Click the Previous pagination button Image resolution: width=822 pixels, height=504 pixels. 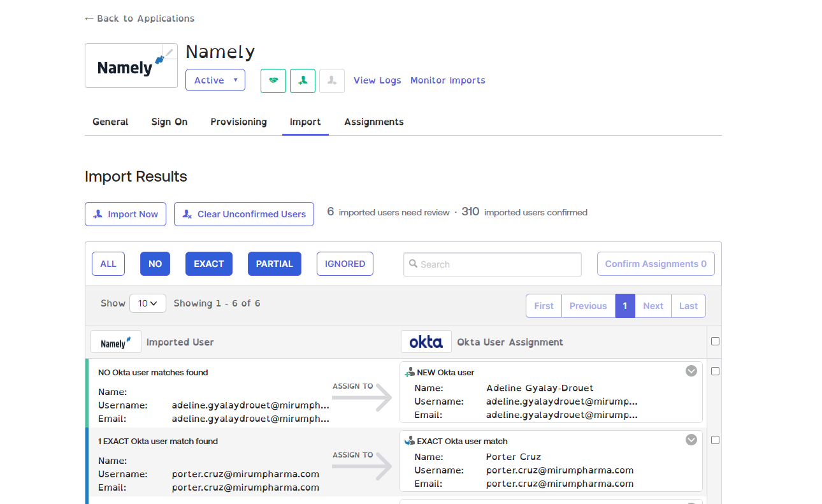[588, 306]
